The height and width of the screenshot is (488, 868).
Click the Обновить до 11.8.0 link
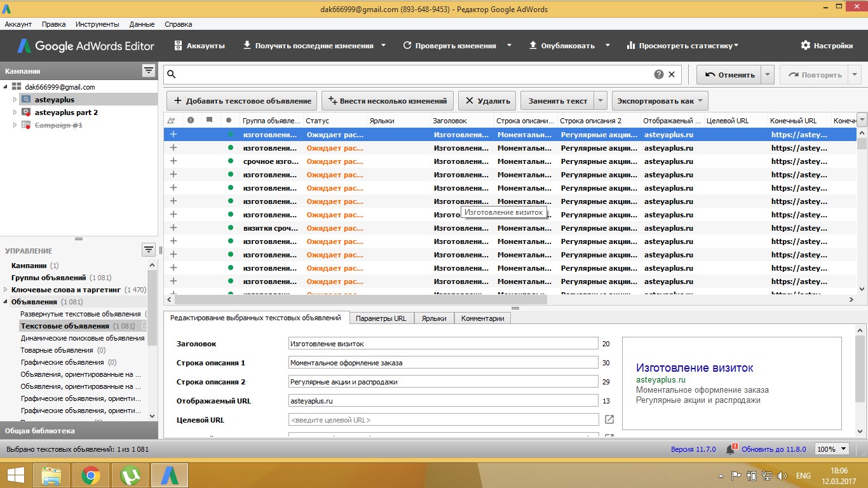[773, 449]
